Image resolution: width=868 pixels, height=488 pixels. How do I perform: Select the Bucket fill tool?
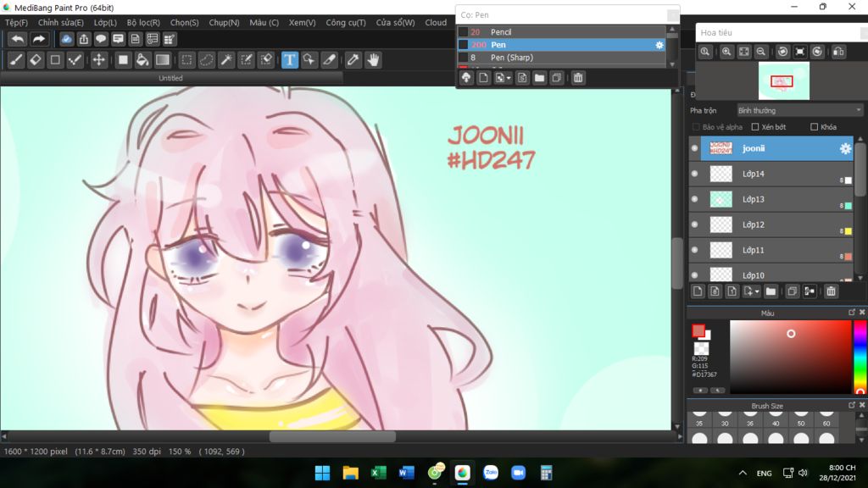tap(142, 60)
